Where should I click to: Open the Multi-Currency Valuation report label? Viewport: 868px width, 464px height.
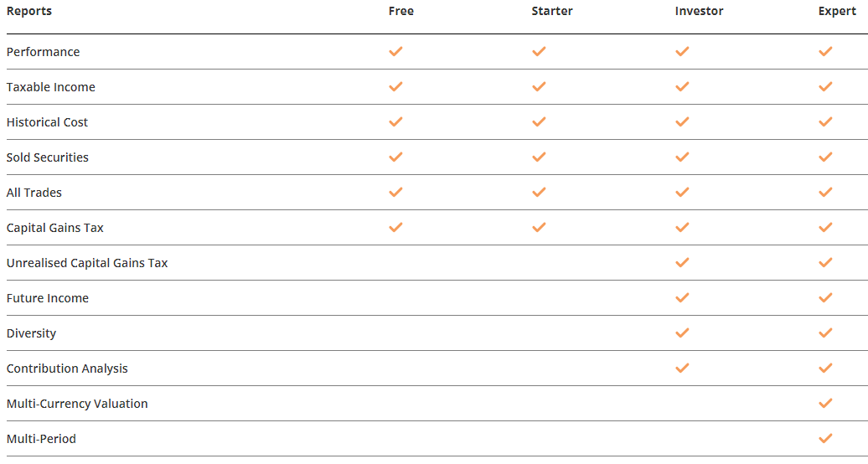point(77,404)
